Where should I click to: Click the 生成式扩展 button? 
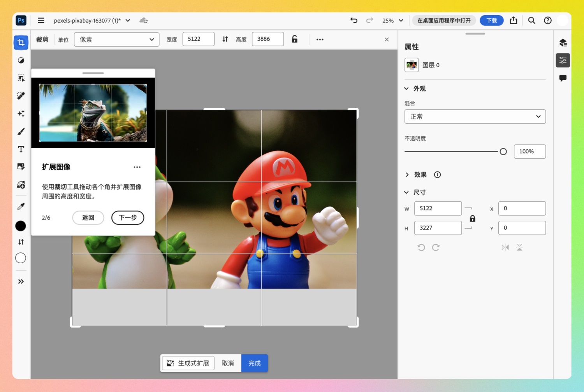tap(188, 363)
